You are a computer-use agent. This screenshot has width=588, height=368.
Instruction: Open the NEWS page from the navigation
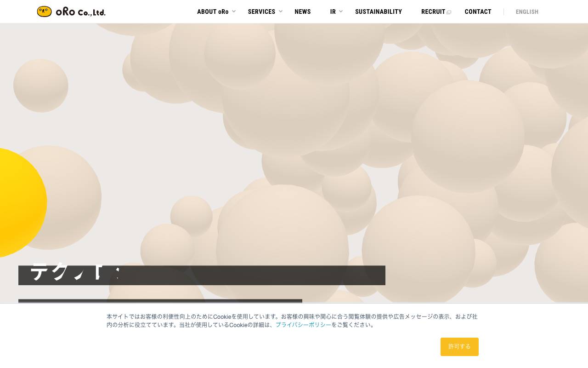[x=303, y=11]
